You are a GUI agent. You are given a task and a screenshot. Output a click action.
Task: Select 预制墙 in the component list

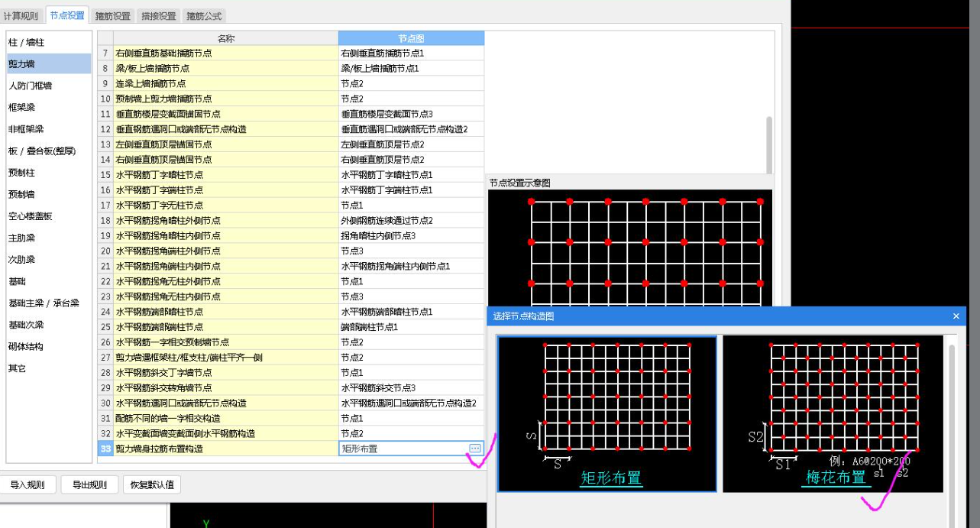click(49, 194)
